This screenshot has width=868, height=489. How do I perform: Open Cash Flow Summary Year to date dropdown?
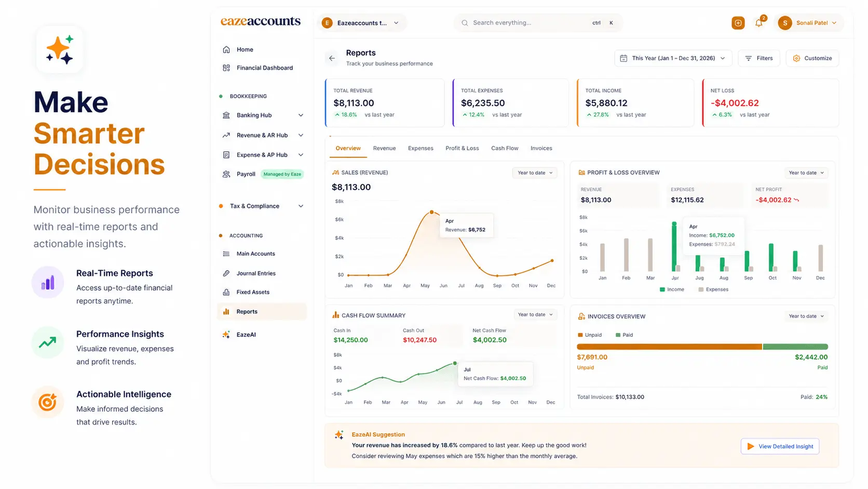(535, 314)
